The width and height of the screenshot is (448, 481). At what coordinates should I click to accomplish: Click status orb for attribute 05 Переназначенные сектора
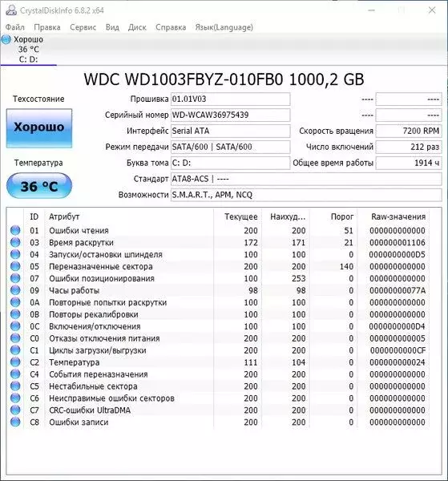[15, 266]
